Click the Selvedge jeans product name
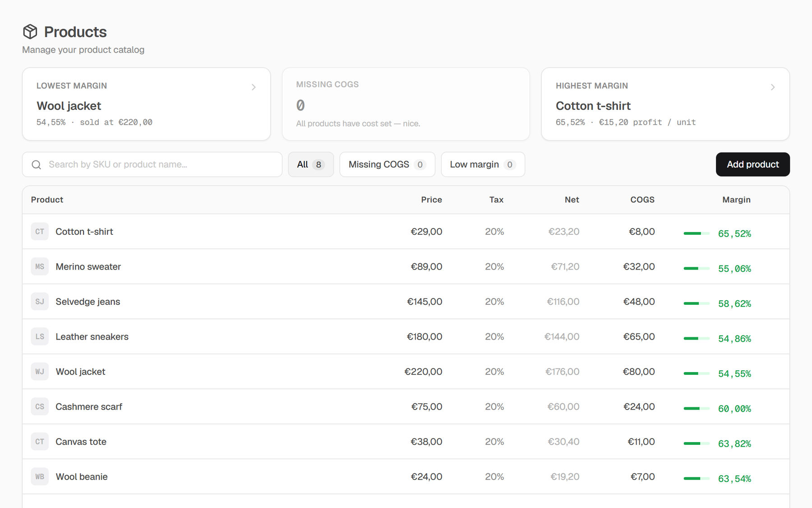The height and width of the screenshot is (508, 812). [88, 302]
